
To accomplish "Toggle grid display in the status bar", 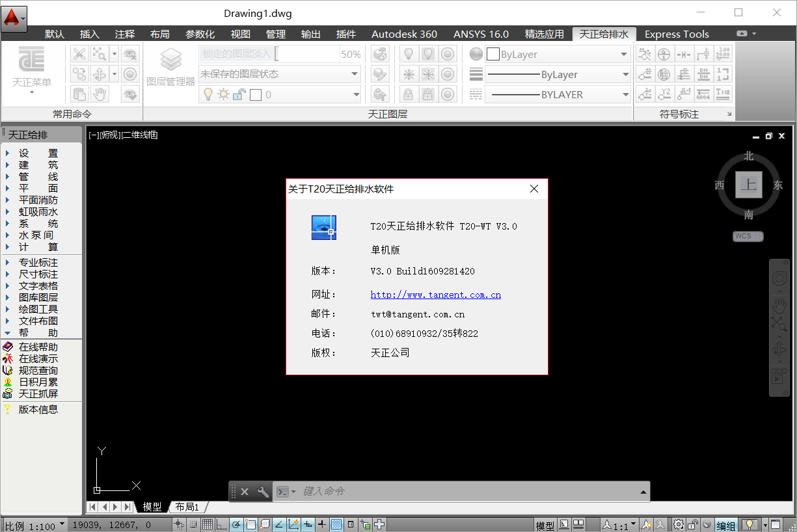I will (207, 524).
